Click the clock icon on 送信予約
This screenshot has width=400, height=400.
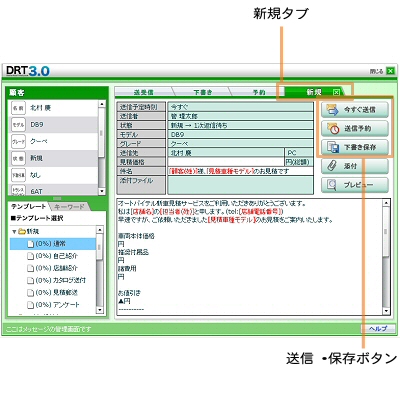point(333,129)
